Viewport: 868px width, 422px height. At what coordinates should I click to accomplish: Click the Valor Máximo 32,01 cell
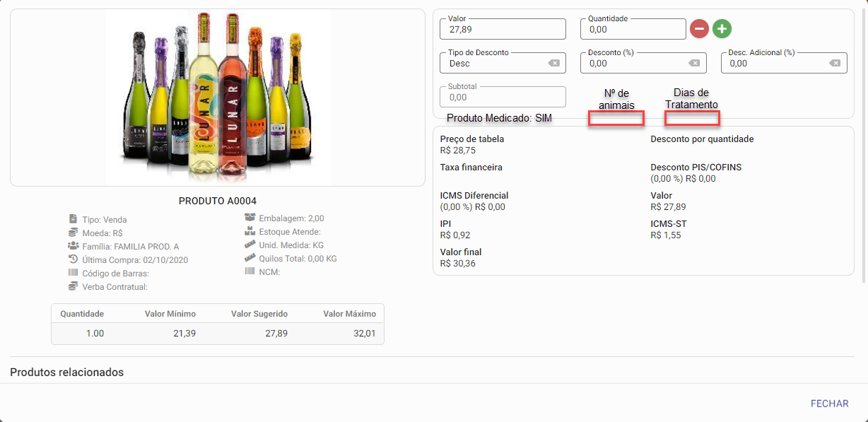pyautogui.click(x=365, y=334)
